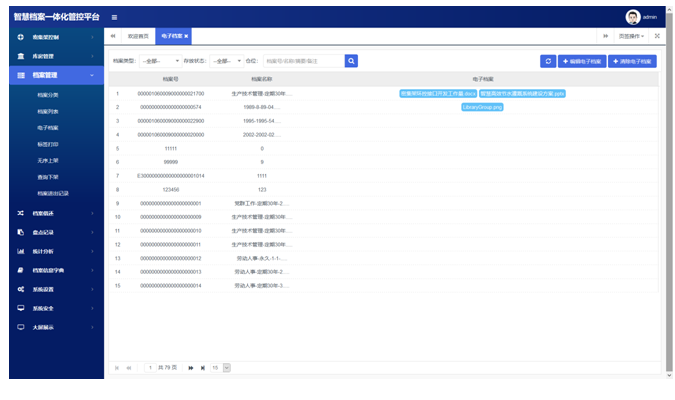The image size is (675, 400).
Task: Click the list icon next to 档案管理
Action: (21, 75)
